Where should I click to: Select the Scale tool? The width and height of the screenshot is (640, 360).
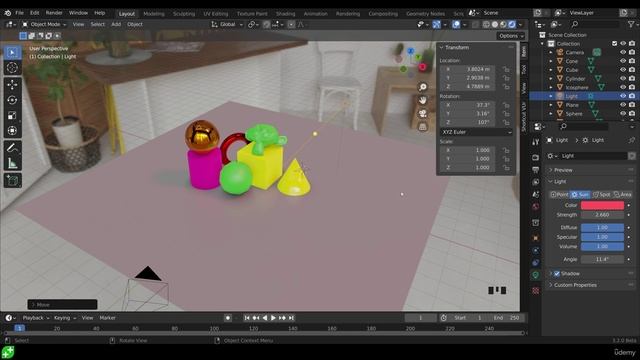(x=12, y=116)
